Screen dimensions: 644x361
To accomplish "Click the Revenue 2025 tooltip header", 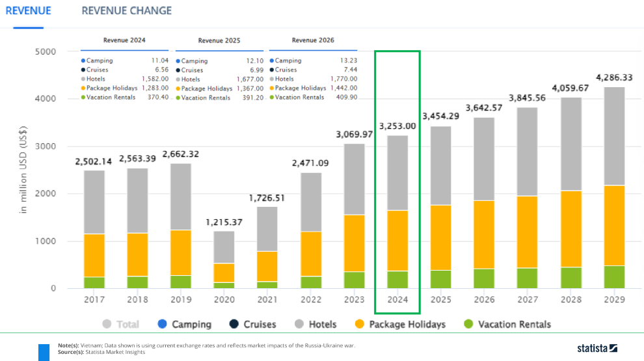I will [219, 40].
